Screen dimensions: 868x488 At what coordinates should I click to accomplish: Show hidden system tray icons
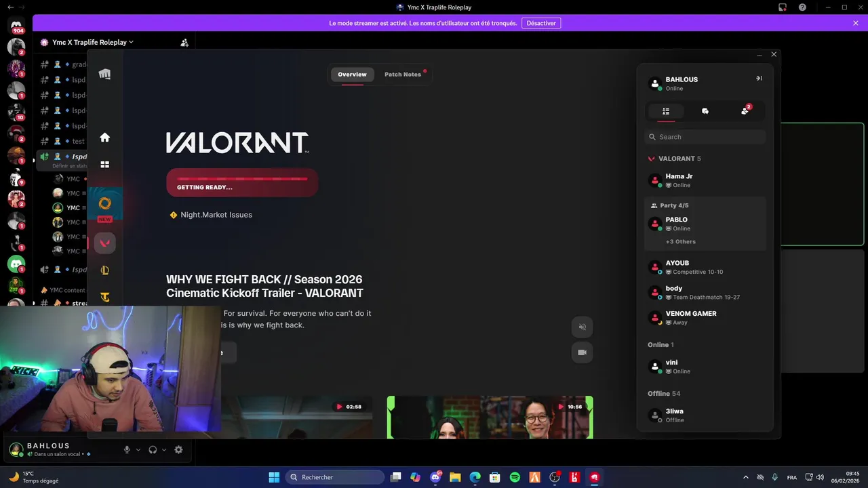coord(746,477)
